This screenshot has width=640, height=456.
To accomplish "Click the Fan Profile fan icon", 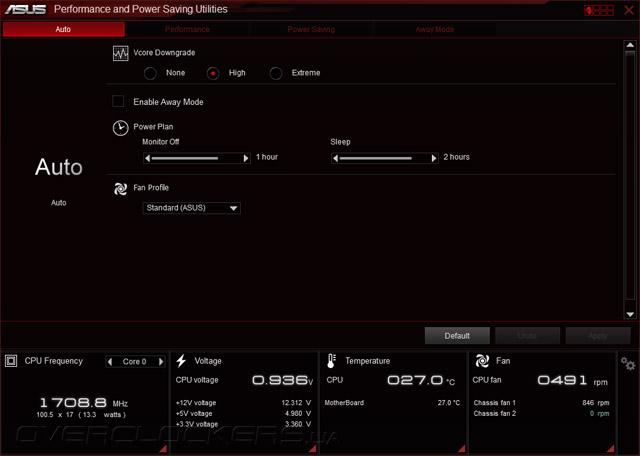I will [120, 189].
